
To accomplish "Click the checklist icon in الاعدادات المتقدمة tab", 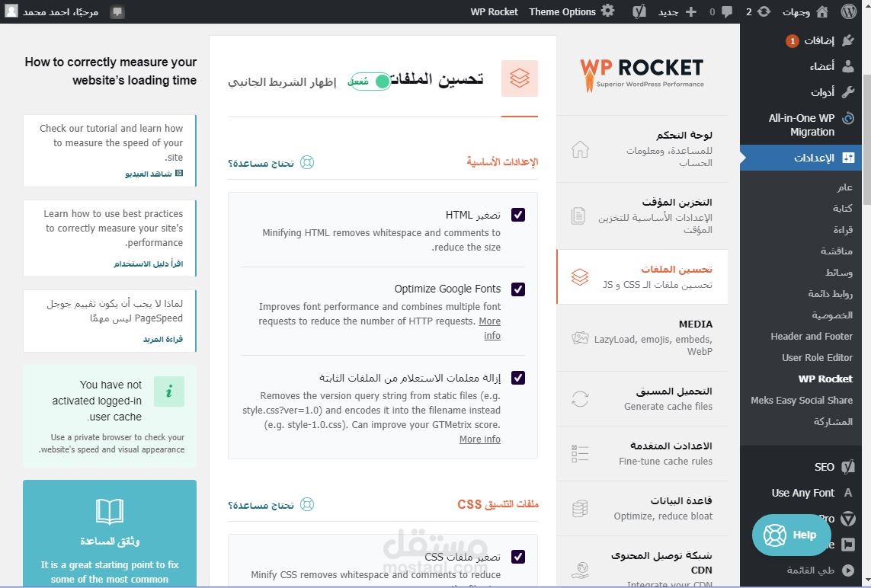I will coord(580,454).
